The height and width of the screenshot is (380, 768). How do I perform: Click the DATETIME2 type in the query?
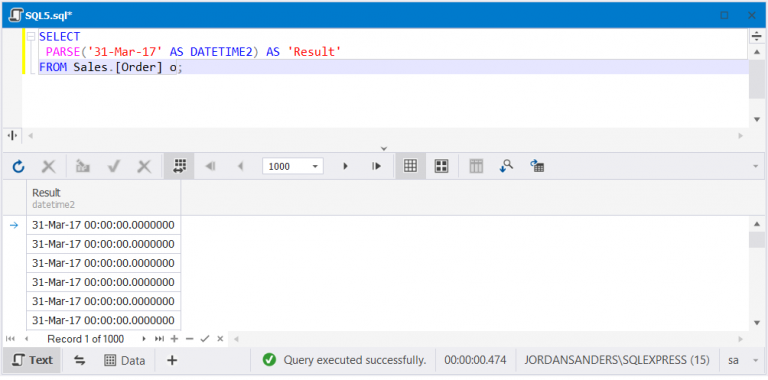pyautogui.click(x=221, y=51)
